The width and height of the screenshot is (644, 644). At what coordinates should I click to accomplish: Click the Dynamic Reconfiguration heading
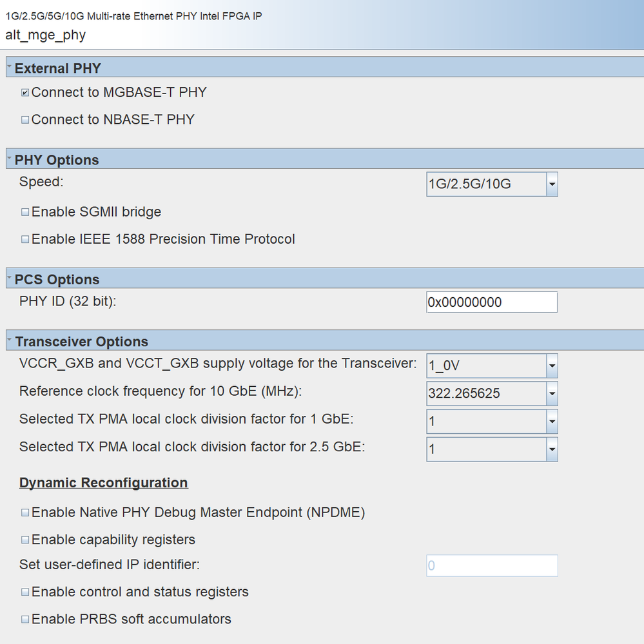point(104,483)
